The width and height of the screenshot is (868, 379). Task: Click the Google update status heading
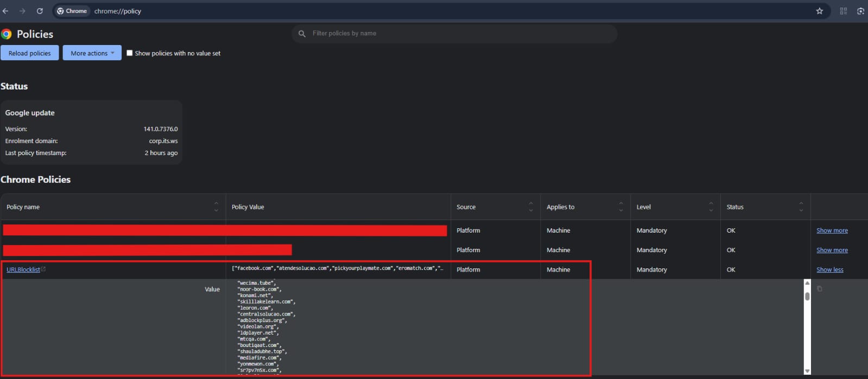coord(30,113)
